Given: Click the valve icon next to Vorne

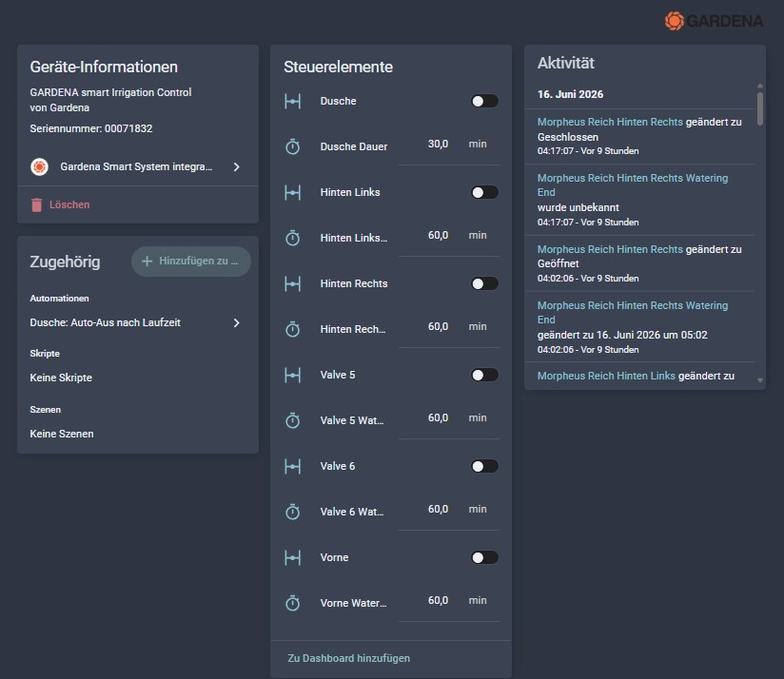Looking at the screenshot, I should 292,557.
